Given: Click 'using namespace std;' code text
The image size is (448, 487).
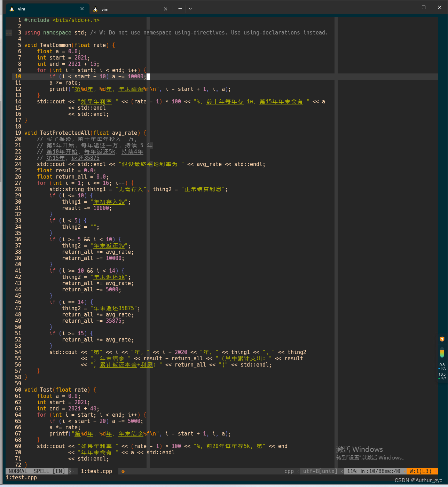Looking at the screenshot, I should [56, 33].
